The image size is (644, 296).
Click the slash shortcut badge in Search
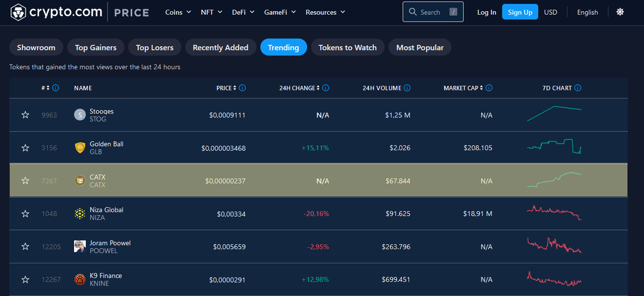(453, 12)
